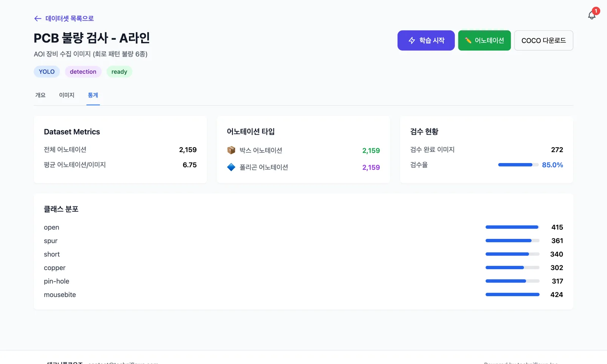607x364 pixels.
Task: Click the spur class distribution bar
Action: tap(513, 241)
